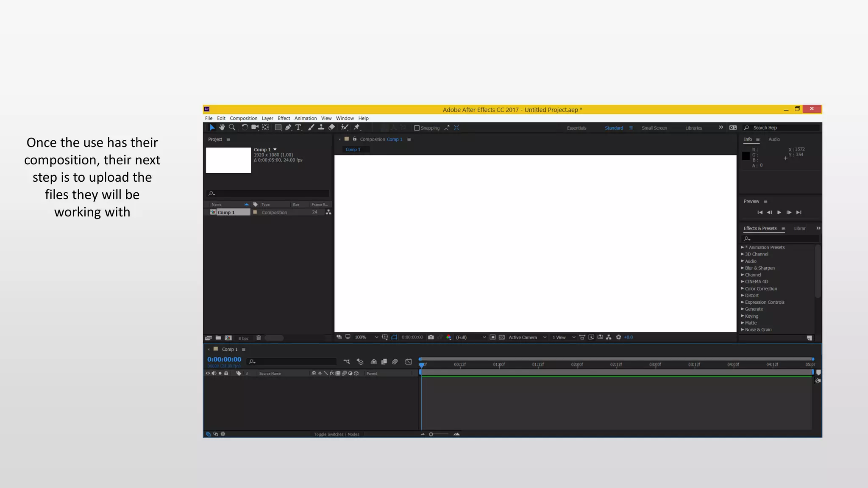This screenshot has height=488, width=868.
Task: Open the comp flowchart icon in viewer bar
Action: coord(609,337)
